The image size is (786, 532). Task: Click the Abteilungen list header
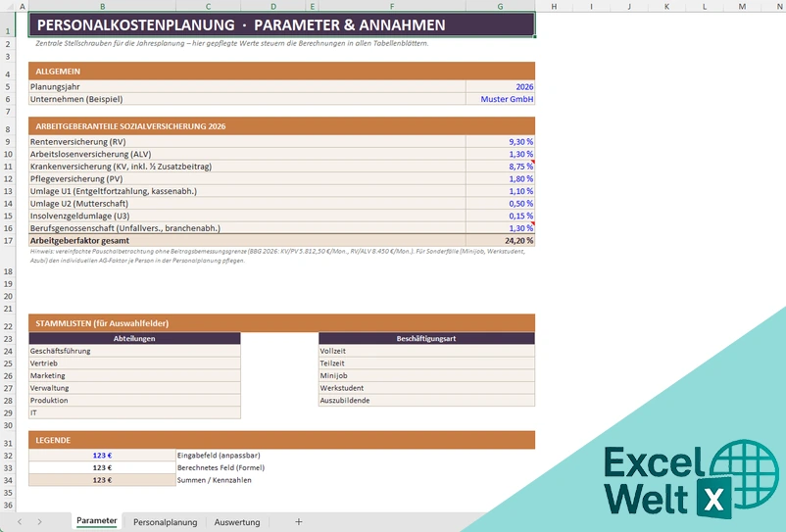tap(134, 339)
